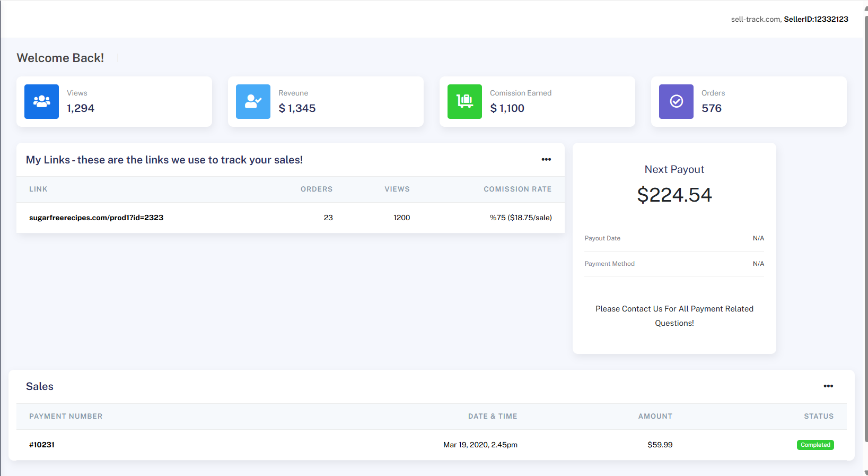Click the blue Views users icon
868x476 pixels.
[x=41, y=101]
